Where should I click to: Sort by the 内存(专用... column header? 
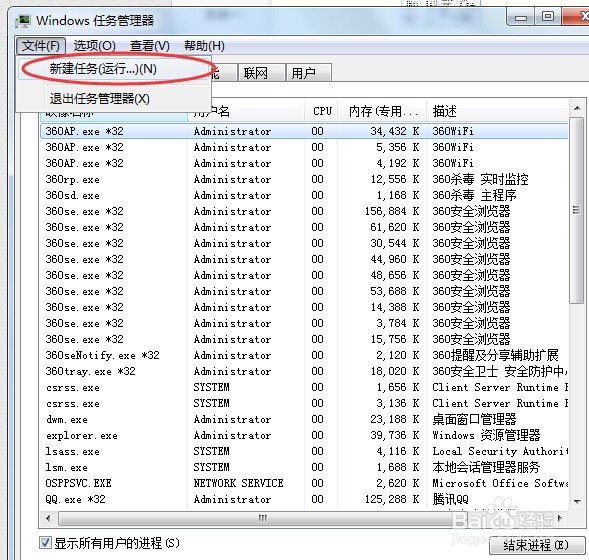point(382,111)
